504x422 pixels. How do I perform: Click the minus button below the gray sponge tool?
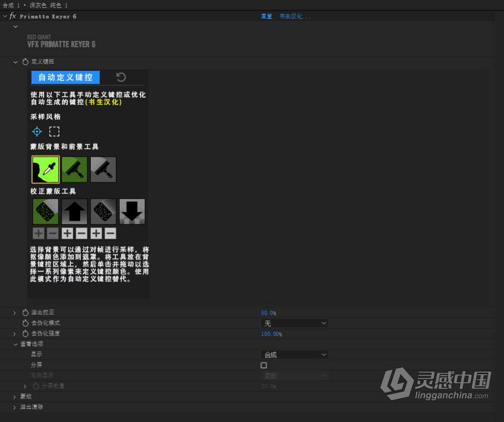pyautogui.click(x=110, y=233)
